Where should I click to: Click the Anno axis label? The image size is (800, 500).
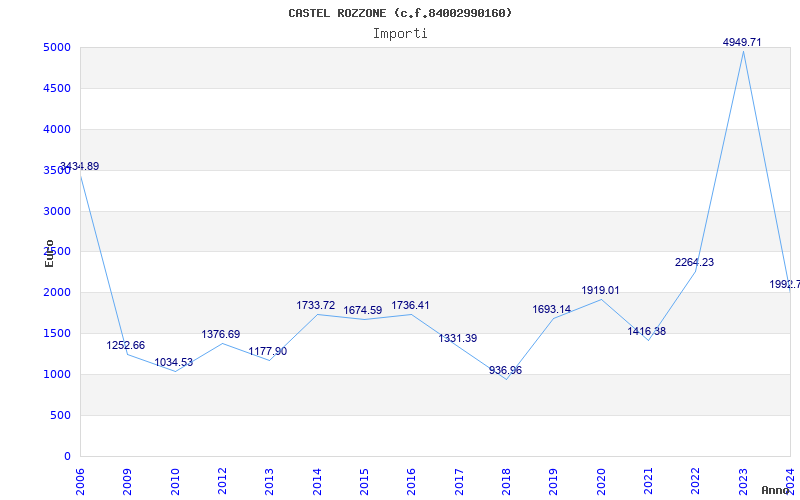[776, 491]
